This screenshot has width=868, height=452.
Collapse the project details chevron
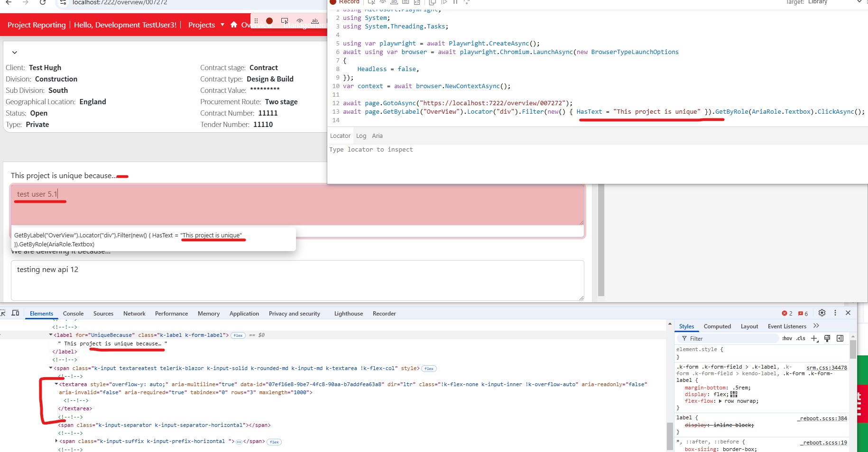(x=15, y=53)
